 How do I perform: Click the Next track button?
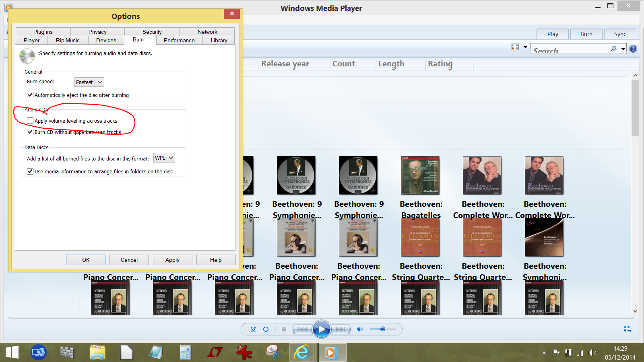coord(341,329)
